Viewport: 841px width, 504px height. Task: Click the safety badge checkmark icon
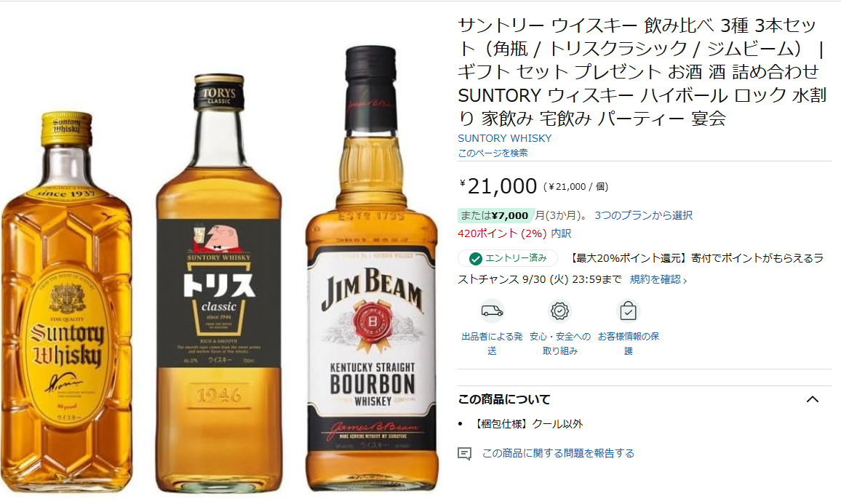pos(560,311)
